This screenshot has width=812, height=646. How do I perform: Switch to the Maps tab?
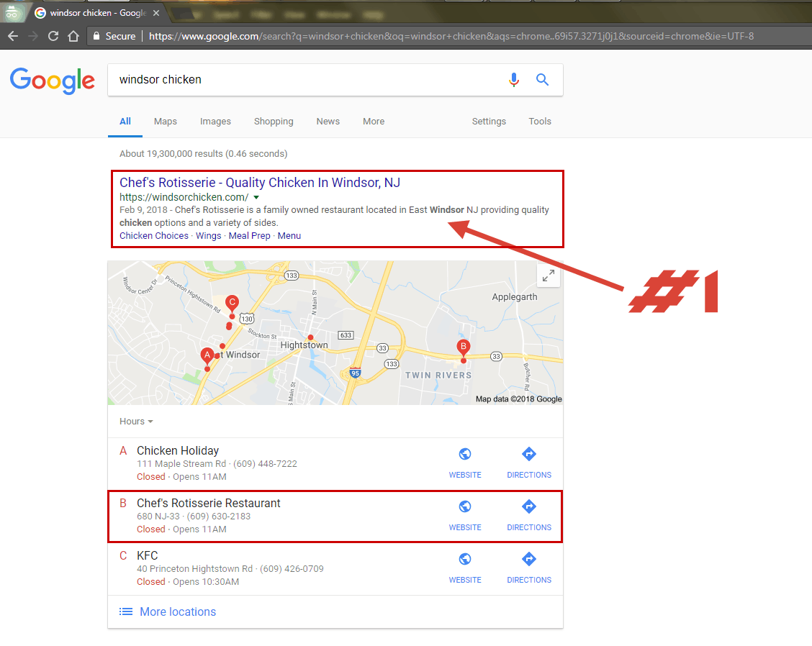point(165,121)
